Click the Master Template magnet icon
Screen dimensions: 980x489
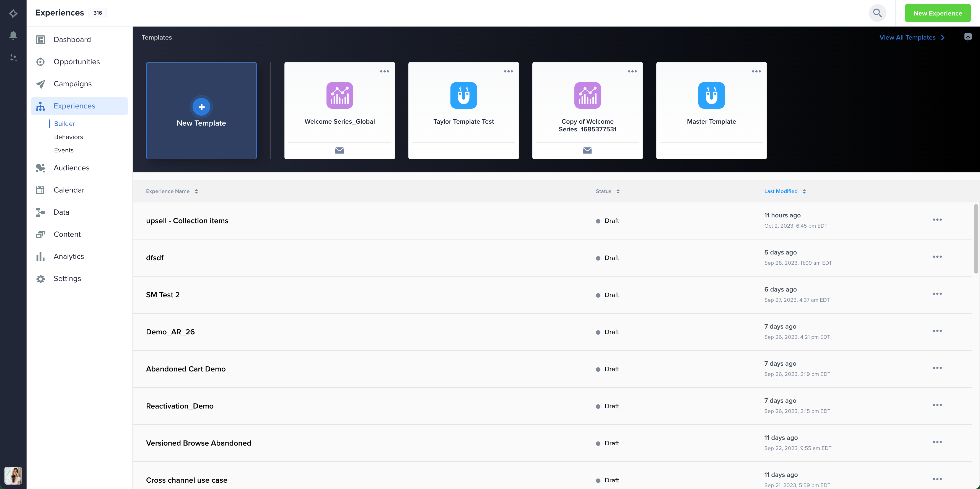(711, 95)
